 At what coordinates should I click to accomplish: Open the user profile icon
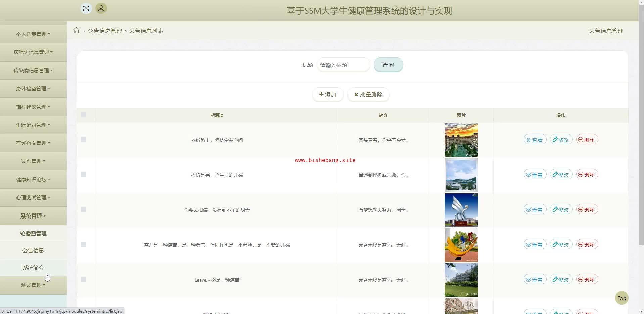(x=101, y=8)
